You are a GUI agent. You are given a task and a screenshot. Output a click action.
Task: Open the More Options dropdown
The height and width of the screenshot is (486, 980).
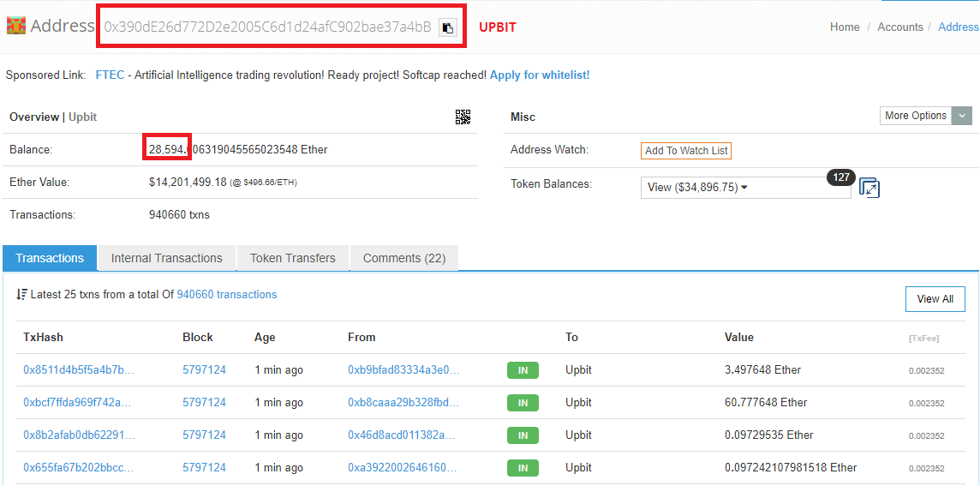point(926,116)
